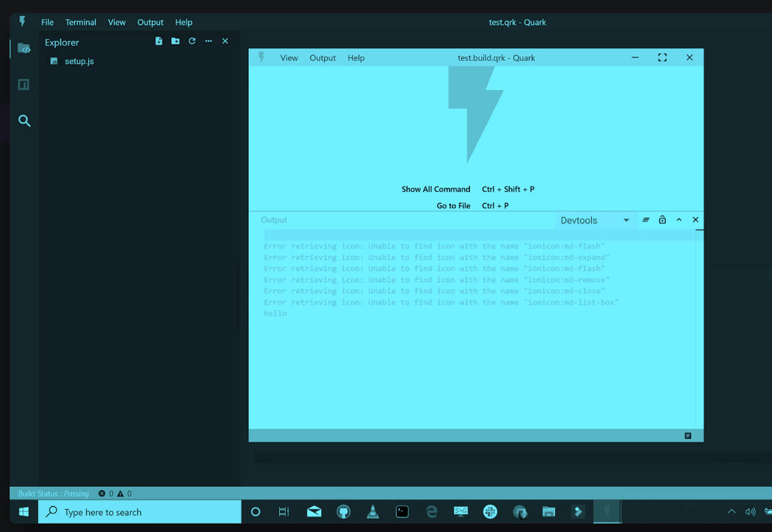772x532 pixels.
Task: Select the project explorer sidebar icon
Action: (24, 49)
